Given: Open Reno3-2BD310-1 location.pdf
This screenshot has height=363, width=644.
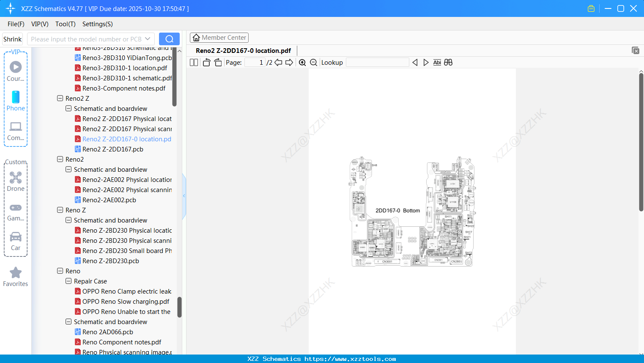Looking at the screenshot, I should click(x=124, y=68).
